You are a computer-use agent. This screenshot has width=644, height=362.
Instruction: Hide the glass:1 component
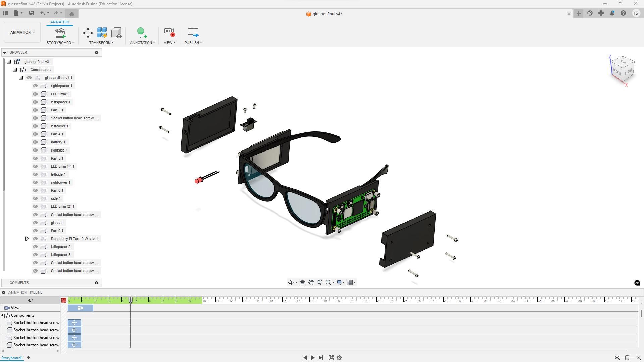[x=35, y=223]
